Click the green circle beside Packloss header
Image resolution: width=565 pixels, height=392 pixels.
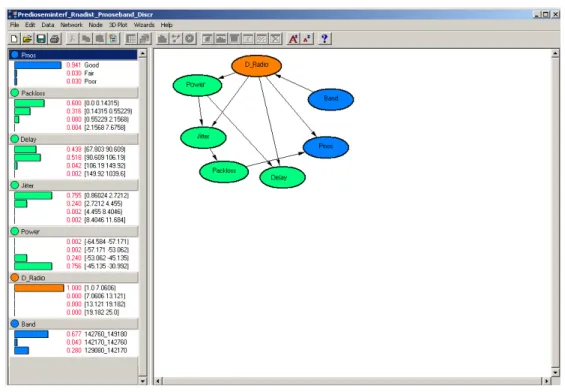[15, 93]
